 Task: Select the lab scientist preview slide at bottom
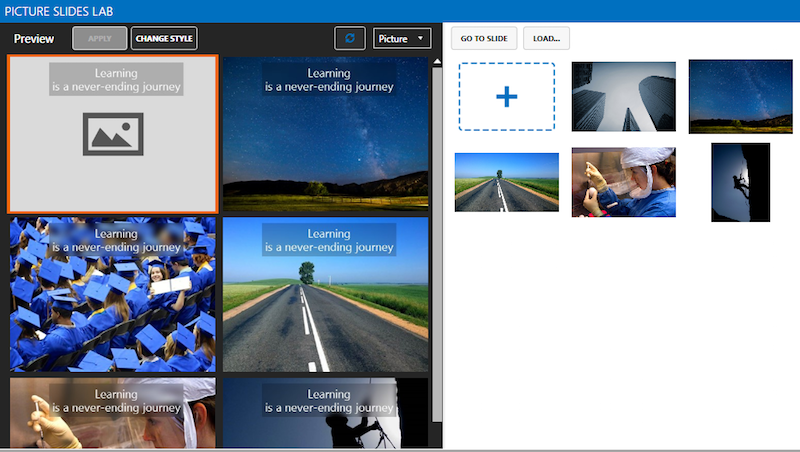point(112,412)
